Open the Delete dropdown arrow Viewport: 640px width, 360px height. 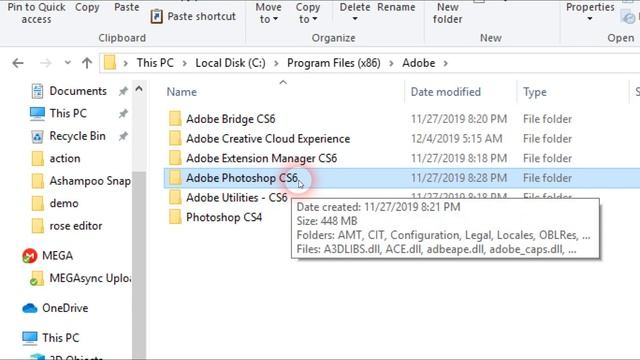click(355, 19)
